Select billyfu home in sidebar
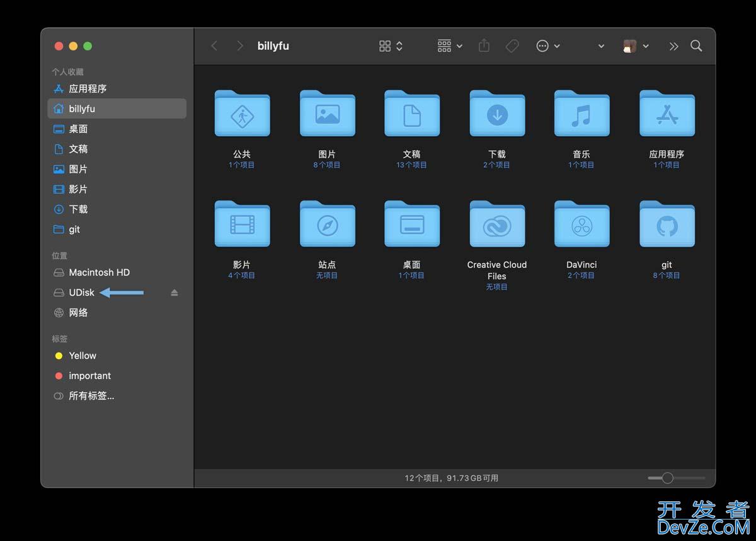The width and height of the screenshot is (756, 541). [117, 108]
